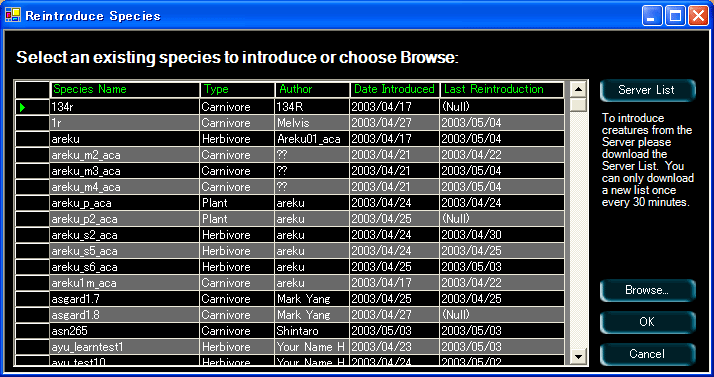Viewport: 714px width, 377px height.
Task: Click 'Plant' type in areku_p2_aca row
Action: point(237,219)
